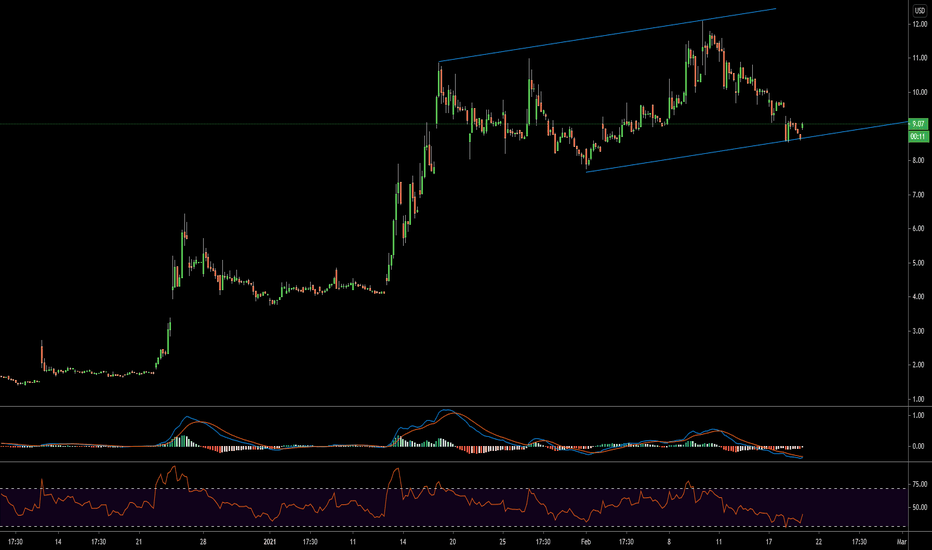Click the 10.00 price axis label
The width and height of the screenshot is (932, 550).
tap(920, 92)
